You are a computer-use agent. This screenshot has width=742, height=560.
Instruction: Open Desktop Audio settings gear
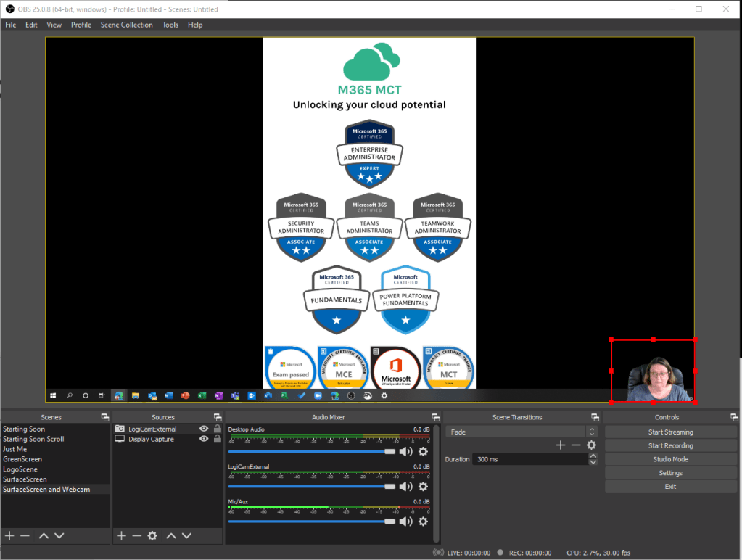pyautogui.click(x=423, y=452)
